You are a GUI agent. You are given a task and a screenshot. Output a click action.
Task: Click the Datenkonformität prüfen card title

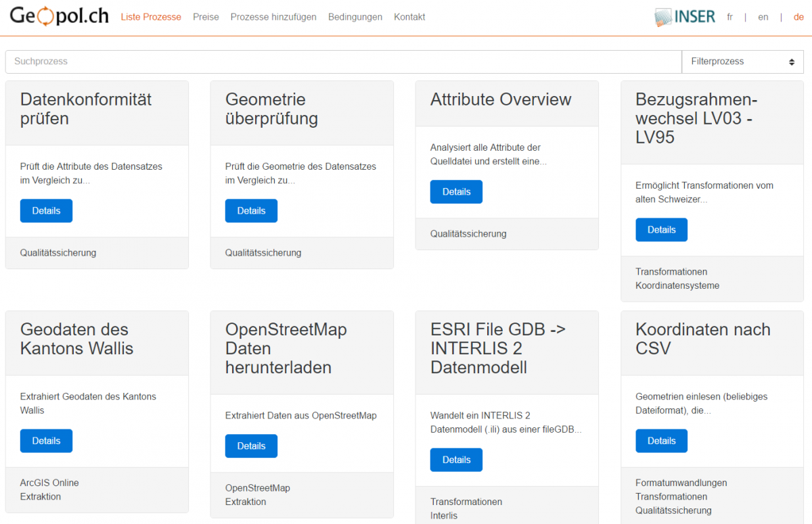tap(86, 109)
